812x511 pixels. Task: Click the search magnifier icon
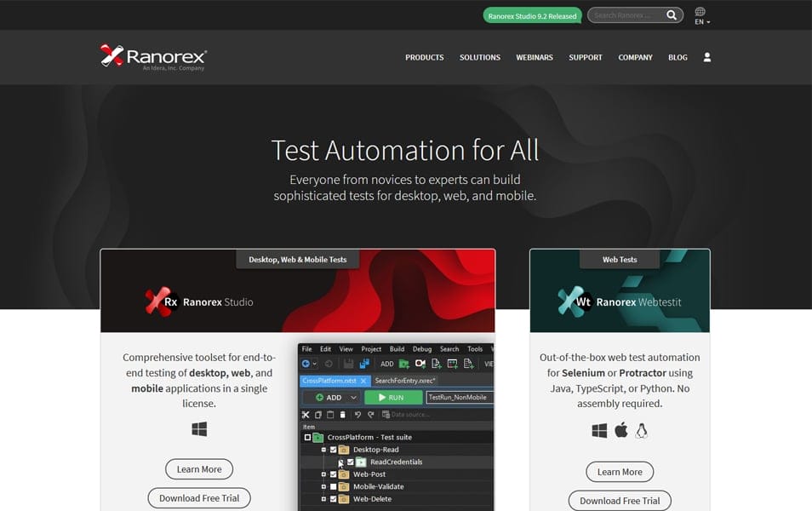pos(672,15)
